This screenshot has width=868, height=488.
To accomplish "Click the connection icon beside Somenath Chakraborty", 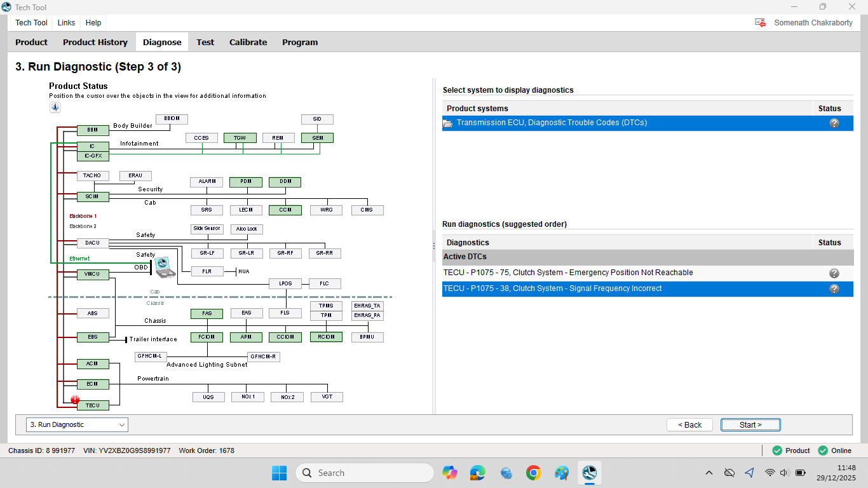I will 760,23.
